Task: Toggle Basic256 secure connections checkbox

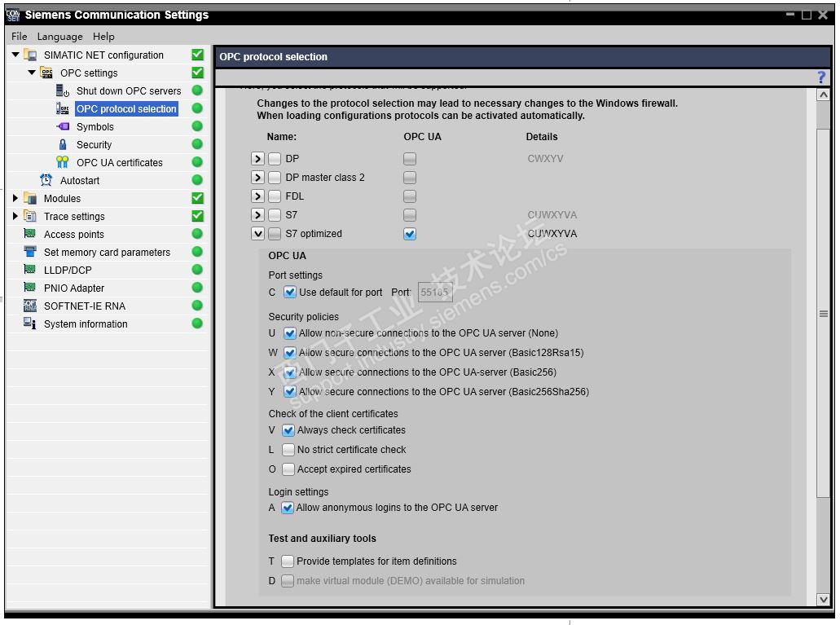Action: click(290, 372)
